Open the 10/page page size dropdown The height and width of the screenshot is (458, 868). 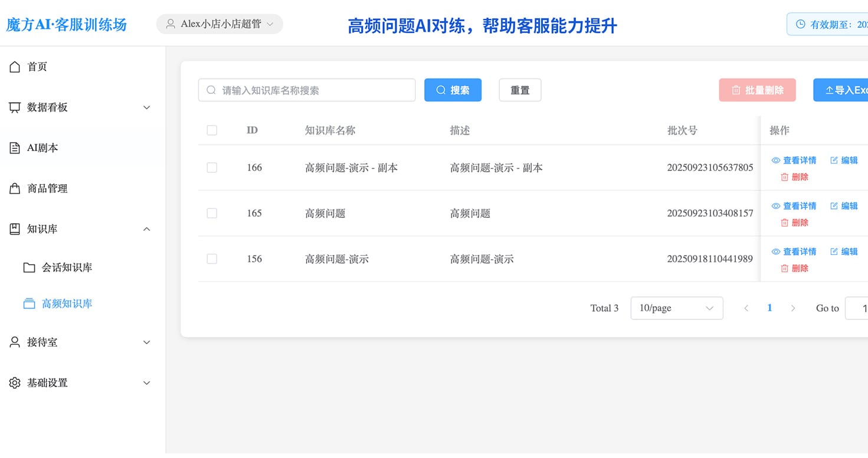pos(676,308)
